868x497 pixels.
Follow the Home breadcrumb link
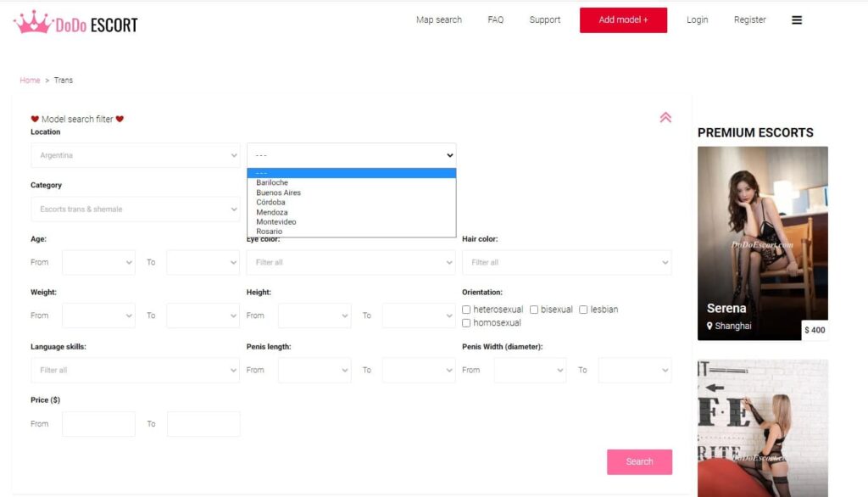(x=30, y=81)
